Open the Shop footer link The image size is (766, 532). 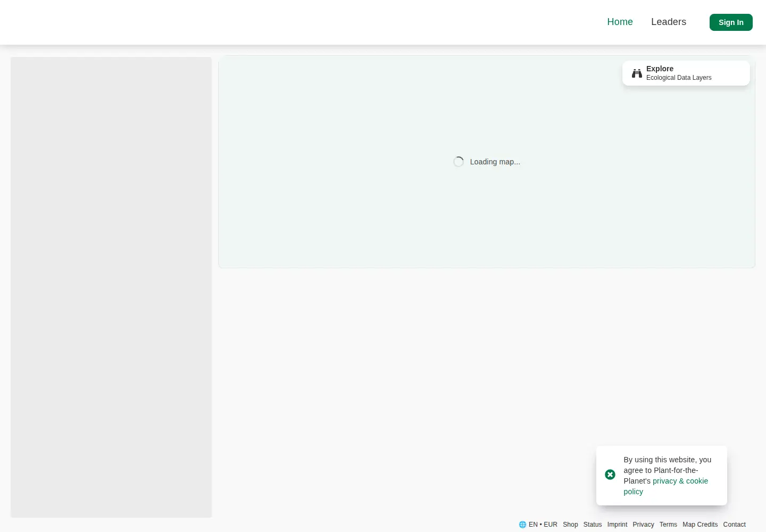pos(570,525)
